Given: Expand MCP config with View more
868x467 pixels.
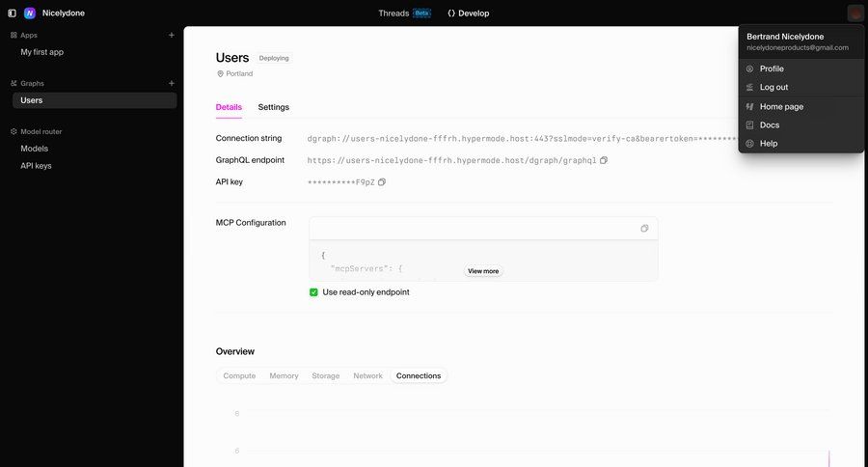Looking at the screenshot, I should click(x=483, y=271).
